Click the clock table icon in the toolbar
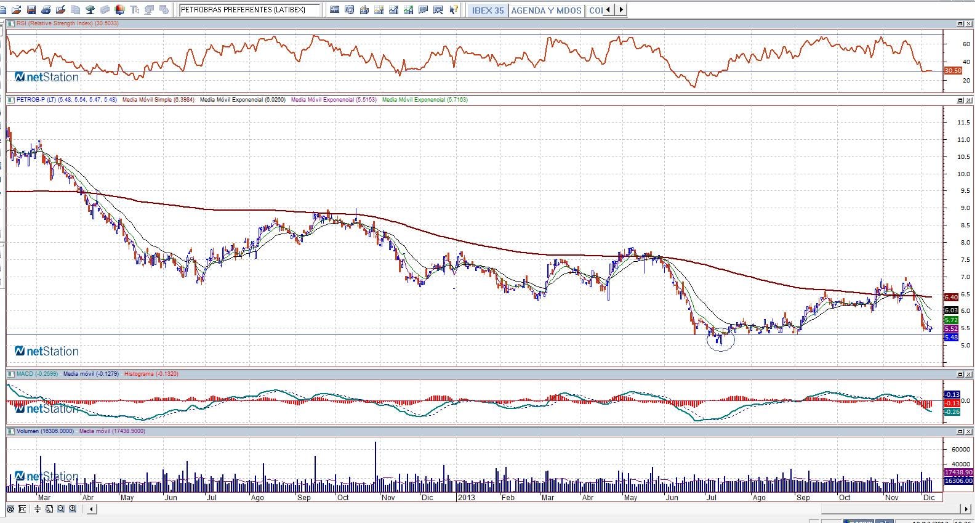This screenshot has height=523, width=980. click(x=349, y=10)
